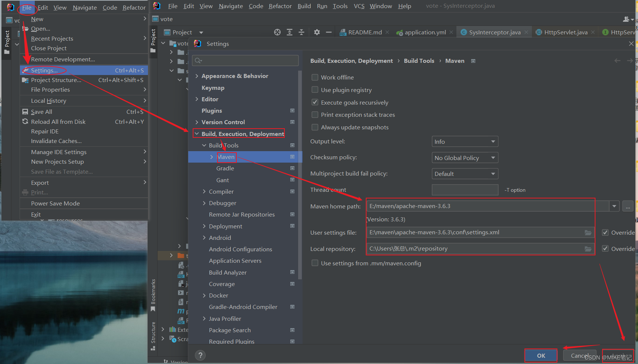Image resolution: width=638 pixels, height=364 pixels.
Task: Choose Invalidate Caches... menu entry
Action: tap(84, 141)
